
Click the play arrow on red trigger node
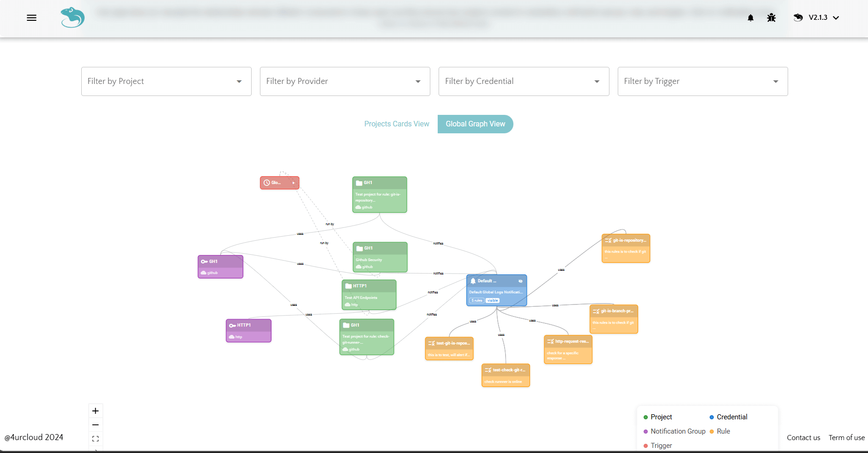(x=293, y=183)
